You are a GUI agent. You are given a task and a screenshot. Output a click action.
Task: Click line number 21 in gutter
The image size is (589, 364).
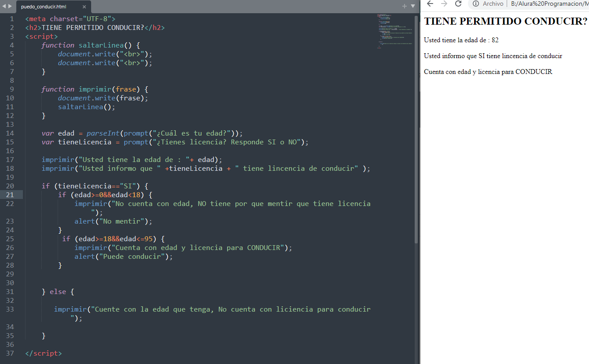(x=10, y=195)
